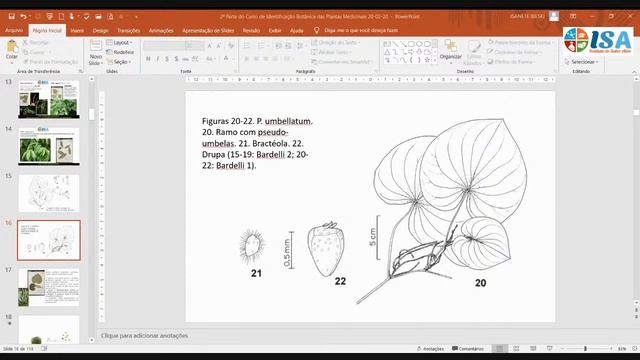The width and height of the screenshot is (640, 360).
Task: Switch to Apresentação de Slides tab
Action: click(208, 30)
